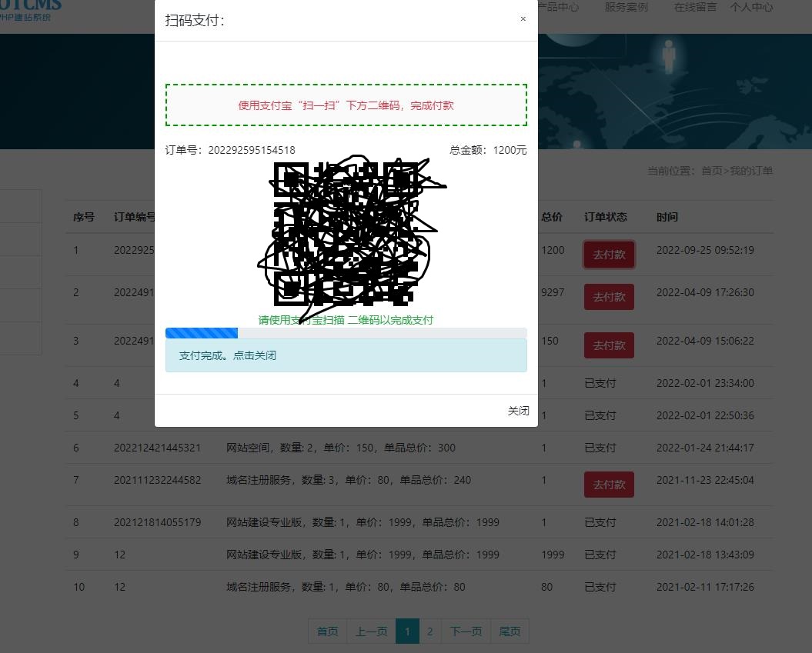The width and height of the screenshot is (812, 653).
Task: Click the 上一页 pagination button
Action: 371,631
